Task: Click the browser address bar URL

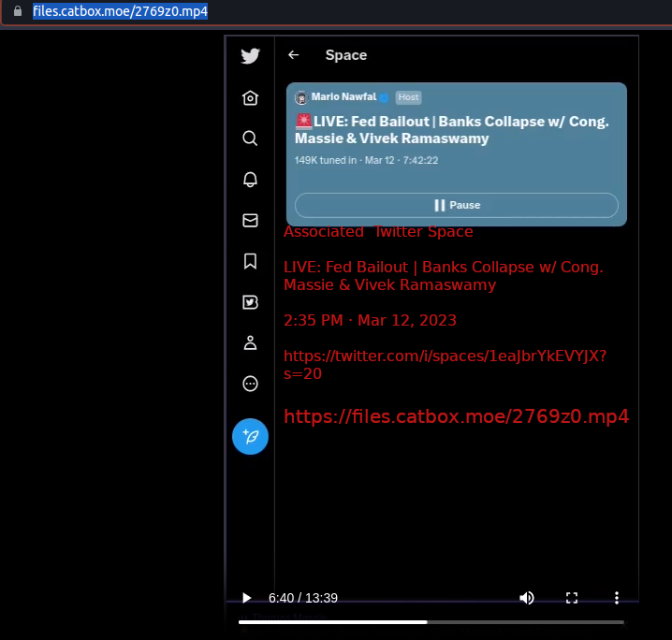Action: 121,11
